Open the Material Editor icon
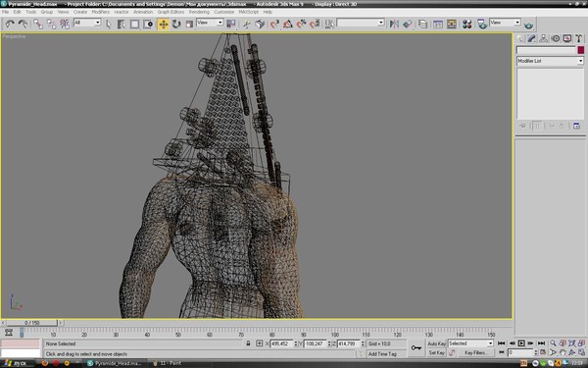This screenshot has width=588, height=368. tap(466, 24)
